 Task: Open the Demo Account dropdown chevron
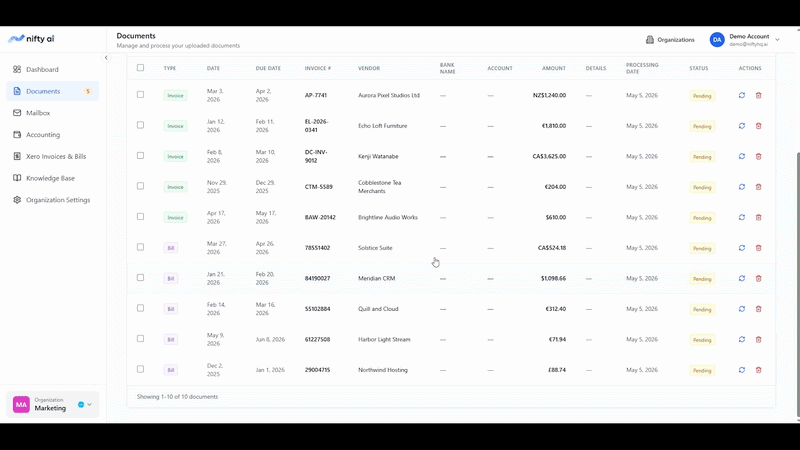pyautogui.click(x=778, y=40)
